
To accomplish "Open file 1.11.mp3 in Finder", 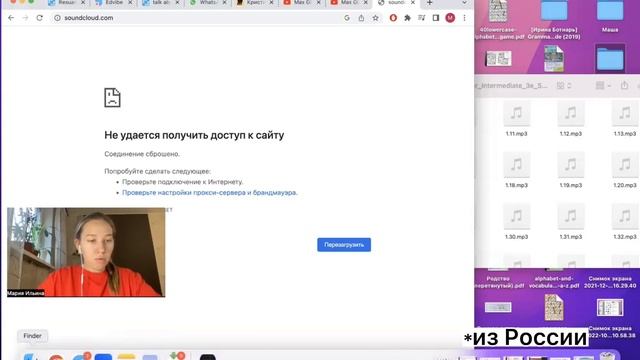I will coord(516,119).
